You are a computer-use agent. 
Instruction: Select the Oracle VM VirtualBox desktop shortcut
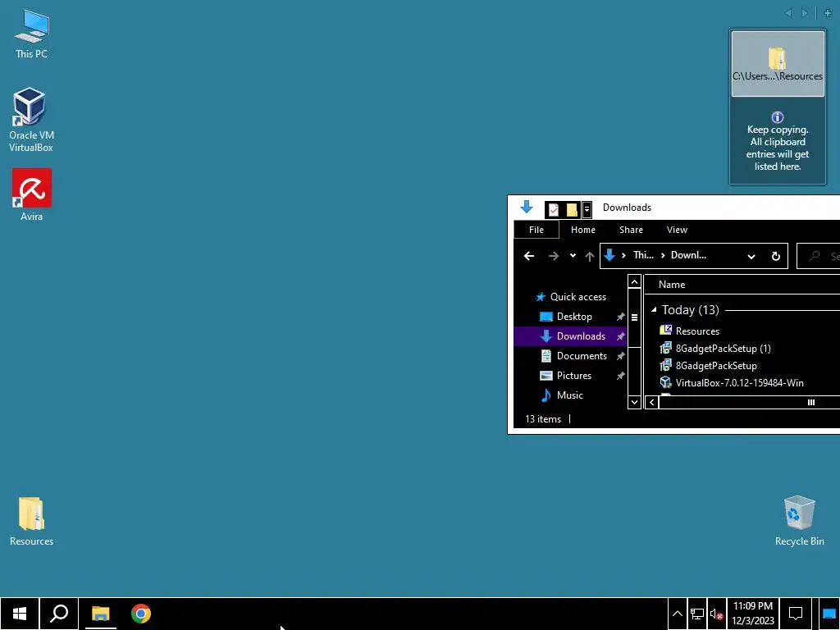31,120
